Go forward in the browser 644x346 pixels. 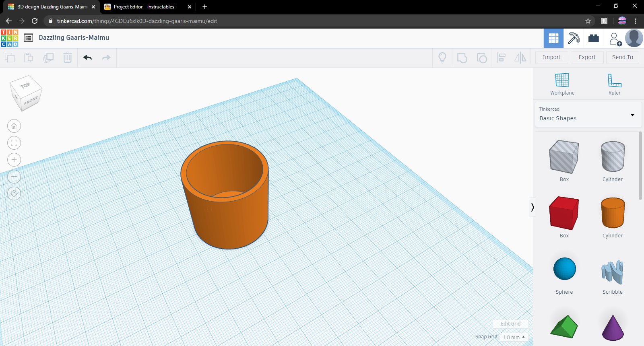point(22,21)
